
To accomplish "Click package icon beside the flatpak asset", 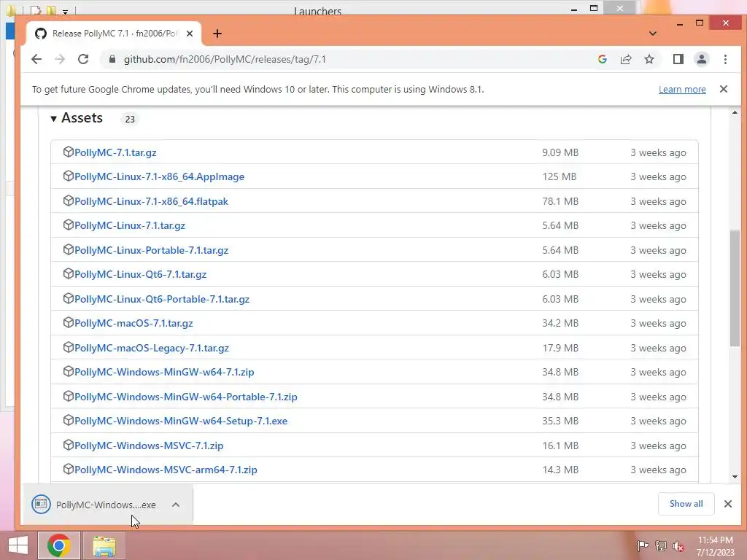I will tap(68, 201).
